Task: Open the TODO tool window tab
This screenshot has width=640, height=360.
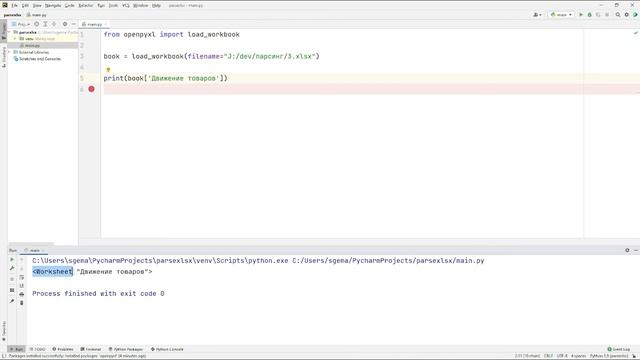Action: tap(38, 349)
